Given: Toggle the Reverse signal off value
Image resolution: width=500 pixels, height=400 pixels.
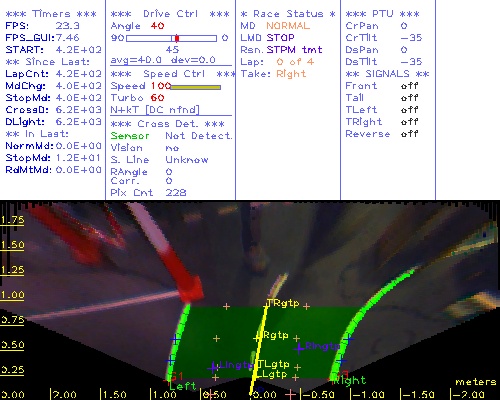Looking at the screenshot, I should click(409, 134).
